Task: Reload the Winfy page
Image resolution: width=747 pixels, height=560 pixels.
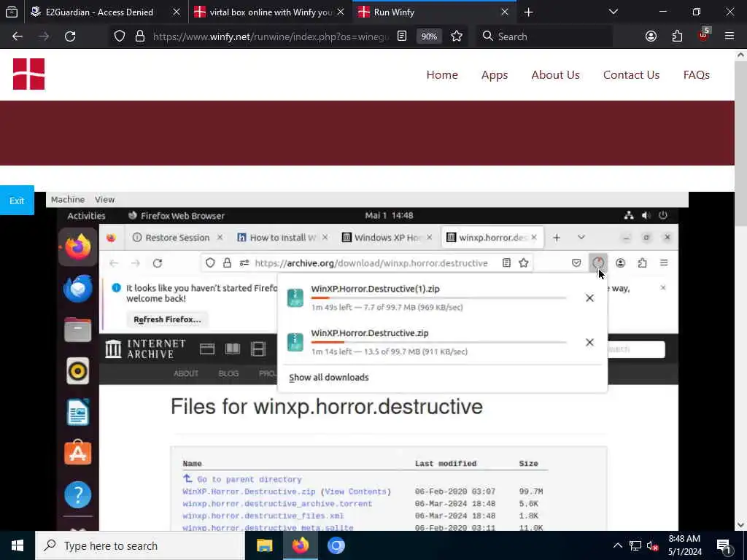Action: [70, 36]
